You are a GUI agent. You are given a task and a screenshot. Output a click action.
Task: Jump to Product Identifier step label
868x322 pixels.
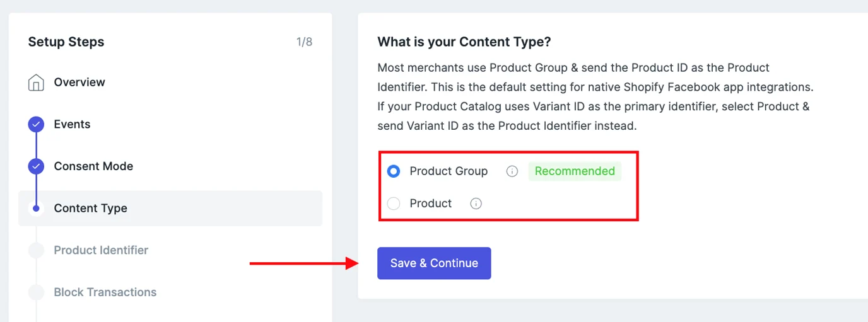101,250
